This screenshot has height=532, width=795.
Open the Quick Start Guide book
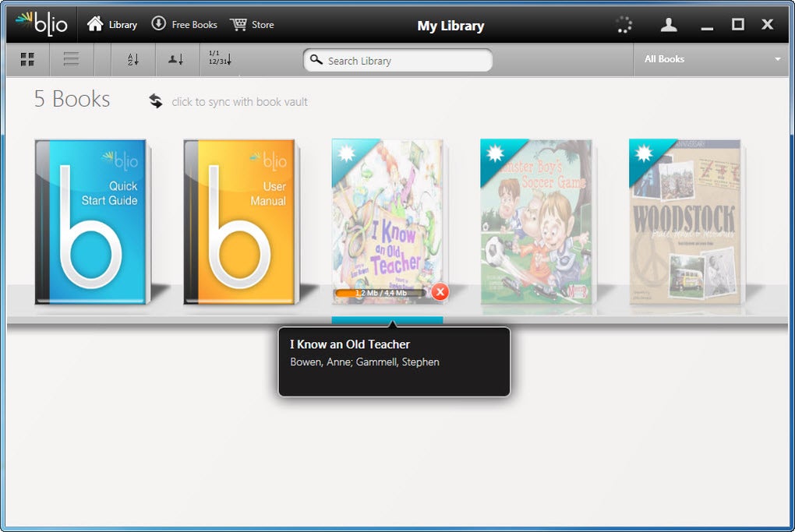94,222
